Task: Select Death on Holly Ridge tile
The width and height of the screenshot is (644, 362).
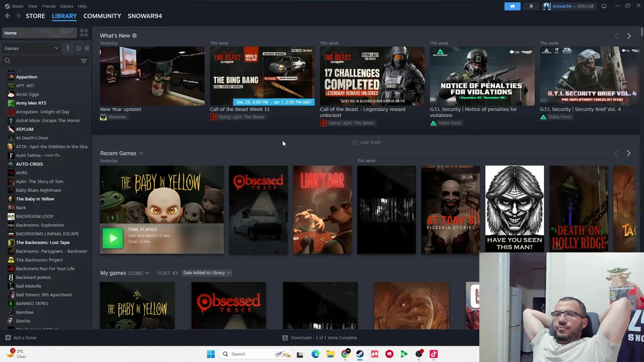Action: point(579,209)
